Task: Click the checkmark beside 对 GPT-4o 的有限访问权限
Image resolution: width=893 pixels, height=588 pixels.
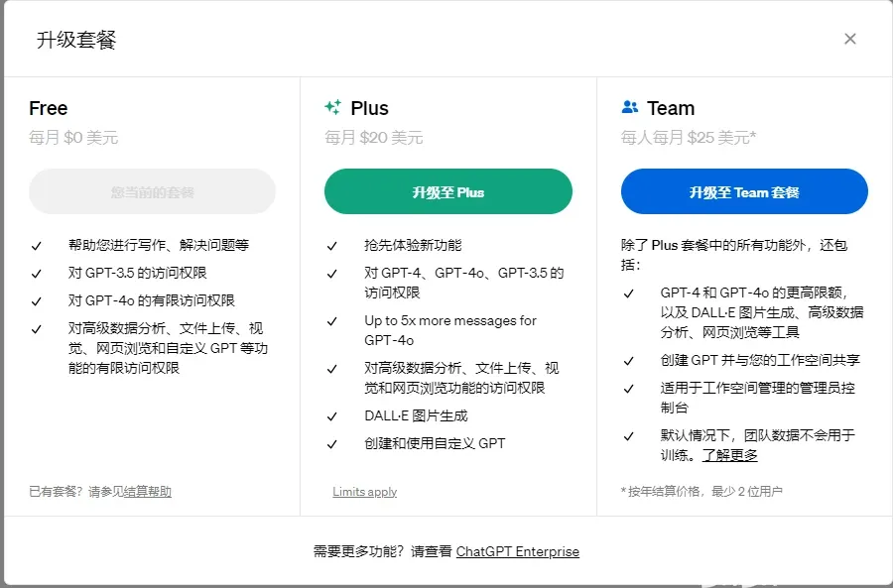Action: [38, 299]
